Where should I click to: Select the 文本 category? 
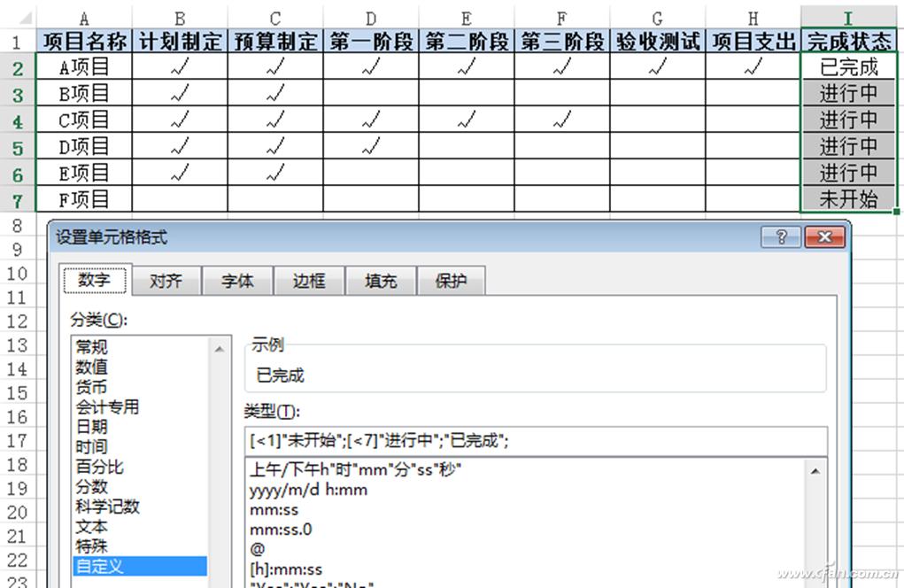[x=89, y=526]
